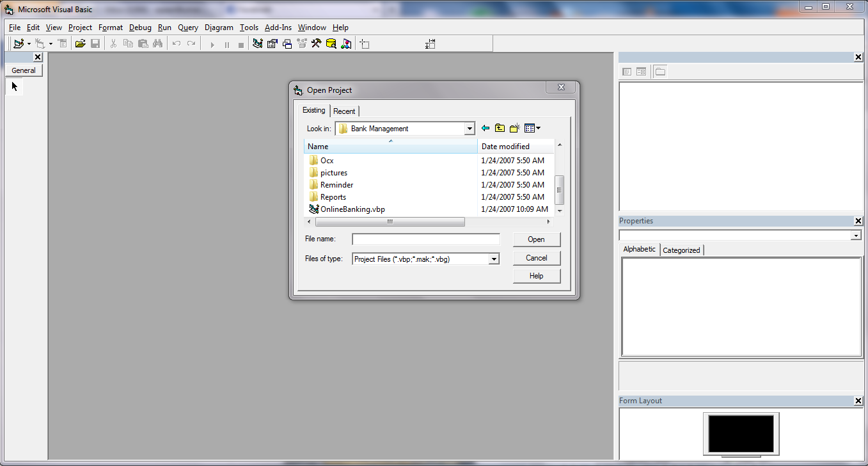The height and width of the screenshot is (466, 868).
Task: Click the Find binoculars icon
Action: click(x=157, y=44)
